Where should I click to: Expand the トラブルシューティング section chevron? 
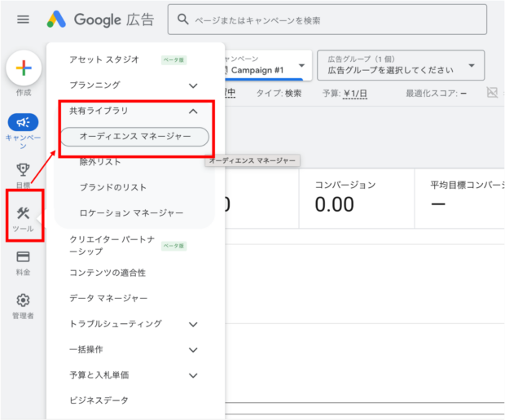(x=193, y=324)
